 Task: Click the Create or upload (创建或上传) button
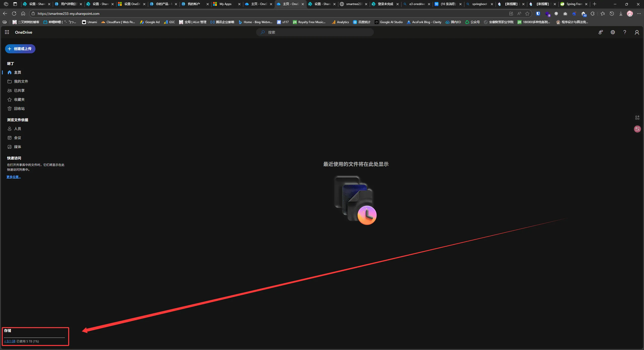pyautogui.click(x=20, y=49)
